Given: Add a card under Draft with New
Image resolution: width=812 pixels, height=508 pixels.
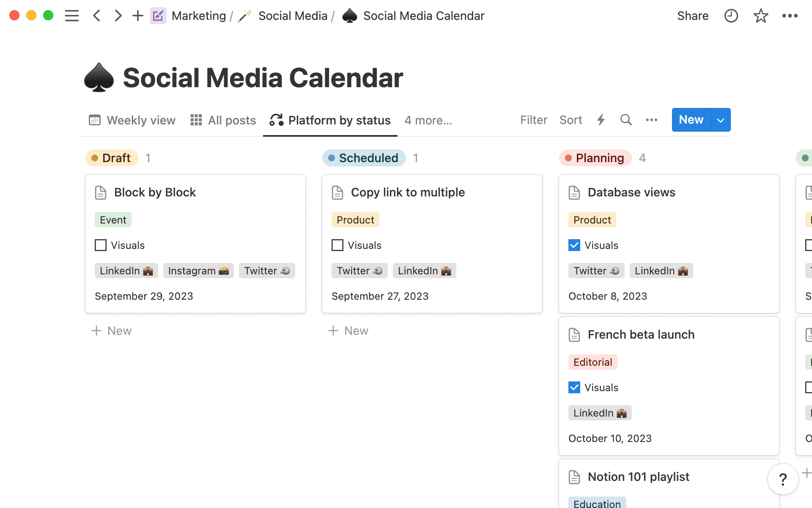Looking at the screenshot, I should point(111,331).
